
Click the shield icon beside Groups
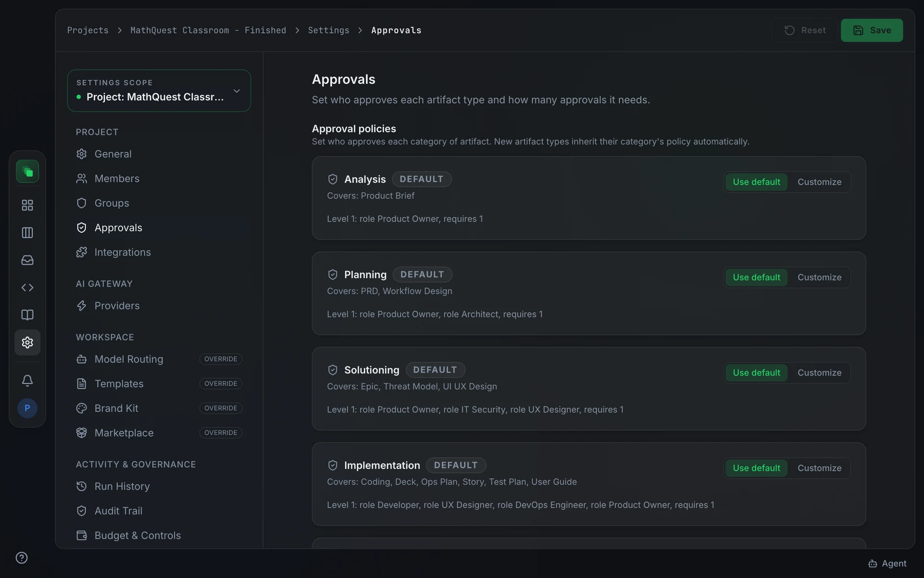(82, 203)
